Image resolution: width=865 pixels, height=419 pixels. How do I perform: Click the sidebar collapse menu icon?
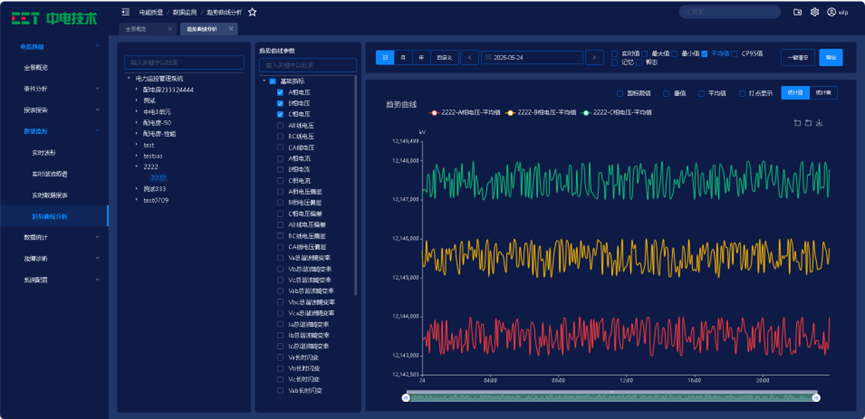[124, 12]
